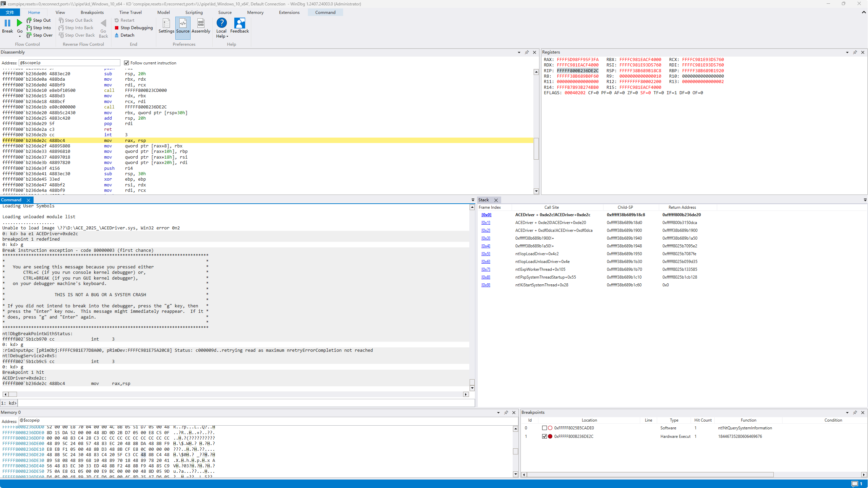Sort stack by Return Address column
Image resolution: width=868 pixels, height=488 pixels.
(x=682, y=207)
